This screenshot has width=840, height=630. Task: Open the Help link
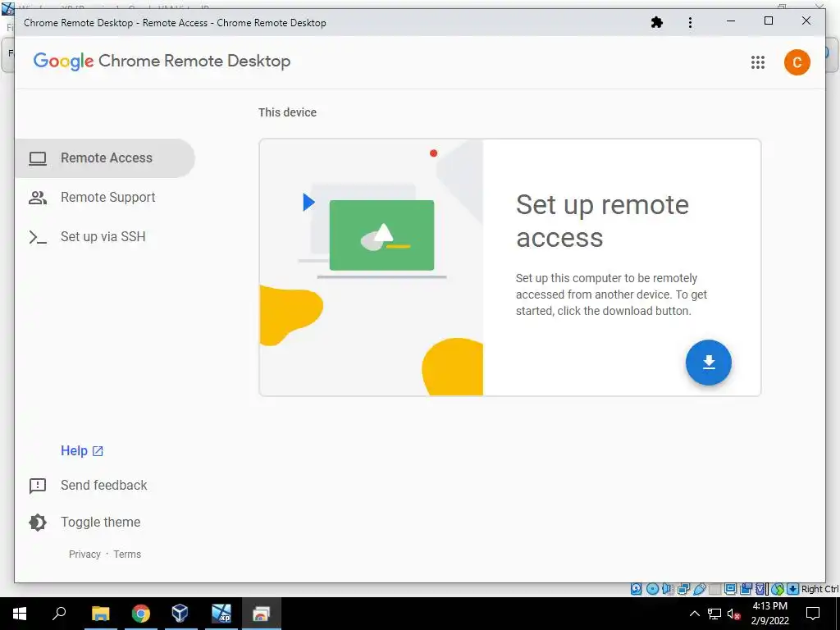tap(81, 451)
